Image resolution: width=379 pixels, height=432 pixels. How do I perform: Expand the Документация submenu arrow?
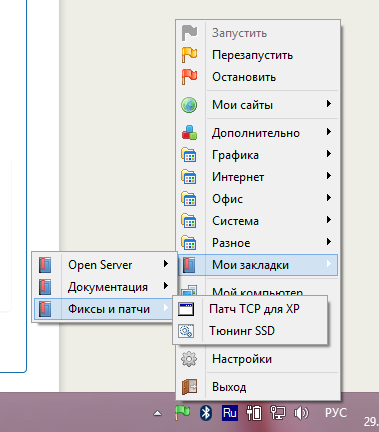click(x=166, y=286)
